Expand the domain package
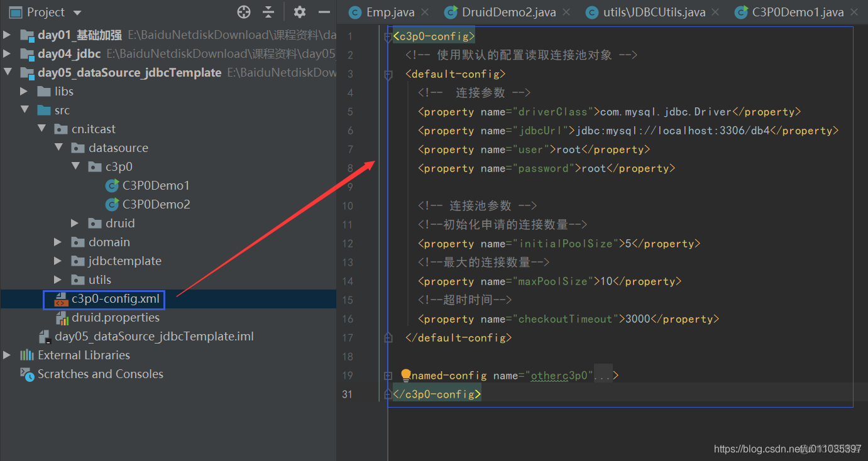Viewport: 868px width, 461px height. click(x=58, y=242)
